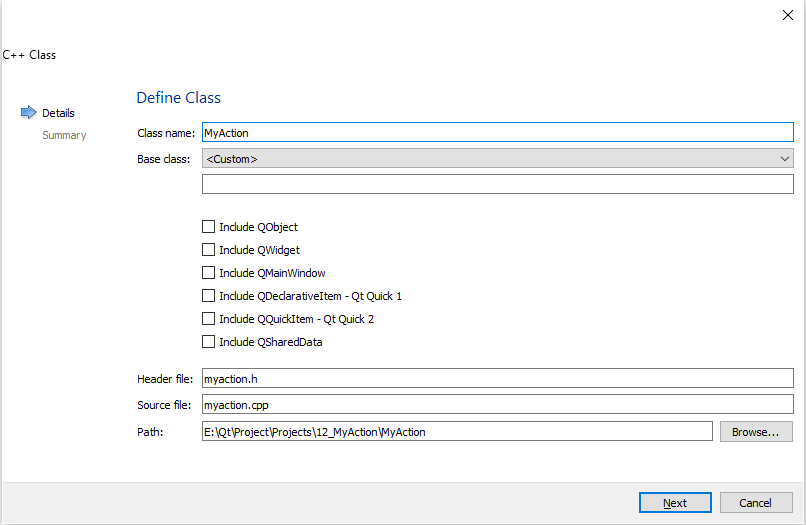Viewport: 806px width, 525px height.
Task: Enable the Include QMainWindow checkbox
Action: tap(208, 273)
